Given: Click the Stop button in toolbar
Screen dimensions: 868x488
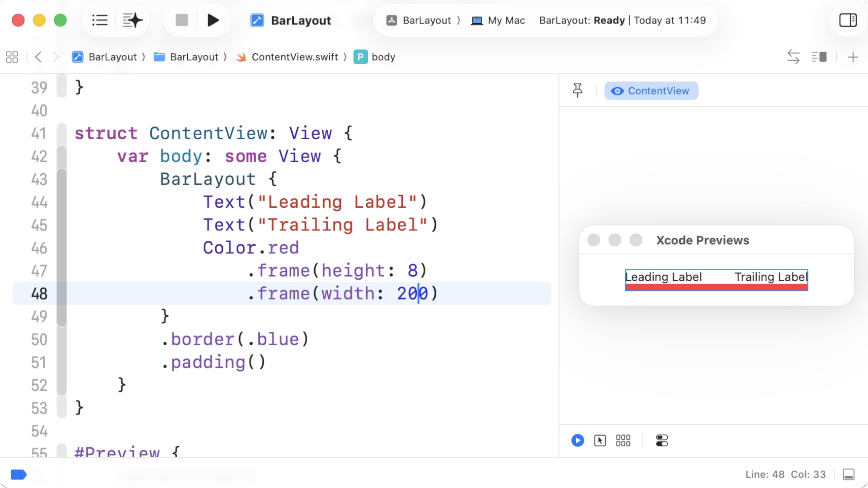Looking at the screenshot, I should 182,20.
